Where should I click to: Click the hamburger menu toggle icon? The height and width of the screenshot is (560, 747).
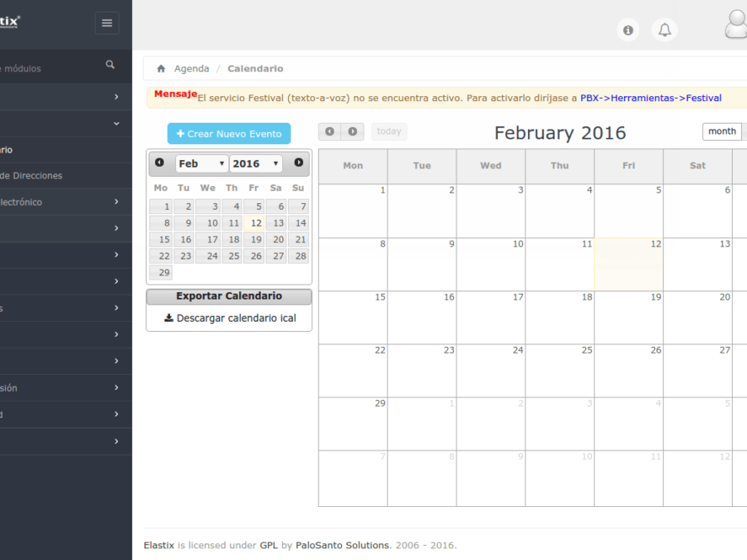[x=106, y=23]
